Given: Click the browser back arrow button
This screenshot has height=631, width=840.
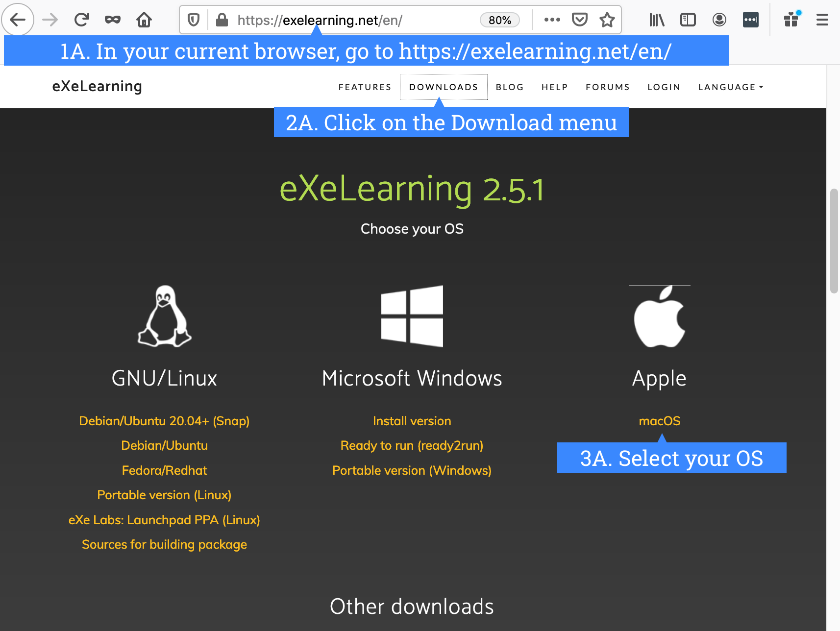Looking at the screenshot, I should (x=18, y=20).
